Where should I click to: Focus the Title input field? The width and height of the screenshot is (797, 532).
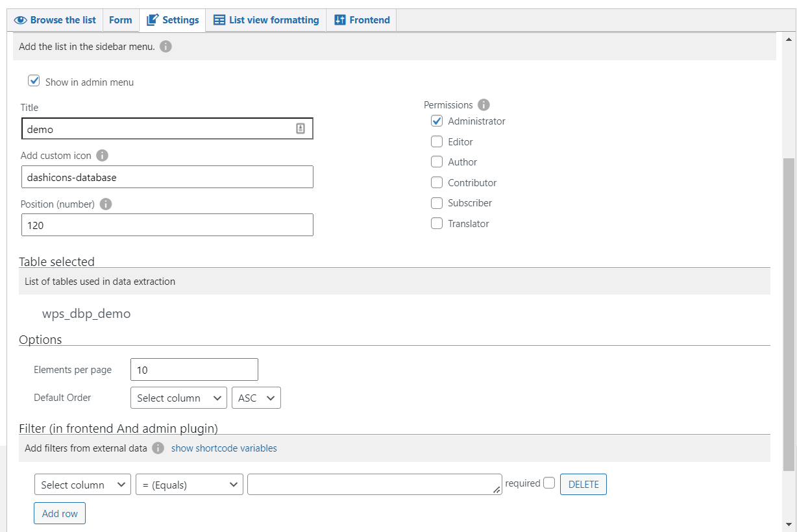(167, 128)
